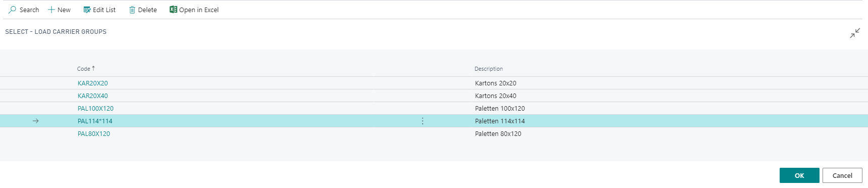Click the Search magnifier icon

tap(13, 10)
